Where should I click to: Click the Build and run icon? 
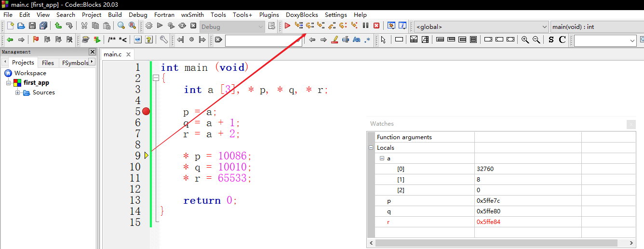171,26
